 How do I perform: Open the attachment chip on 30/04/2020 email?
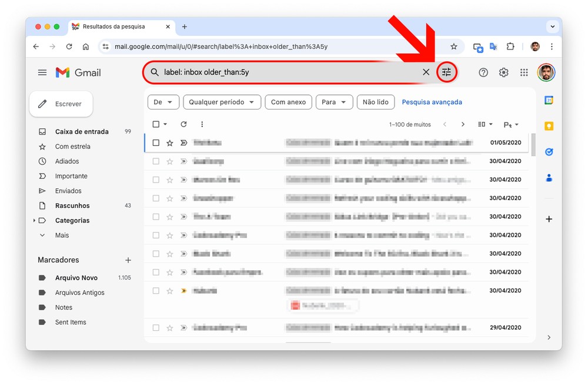(x=323, y=306)
